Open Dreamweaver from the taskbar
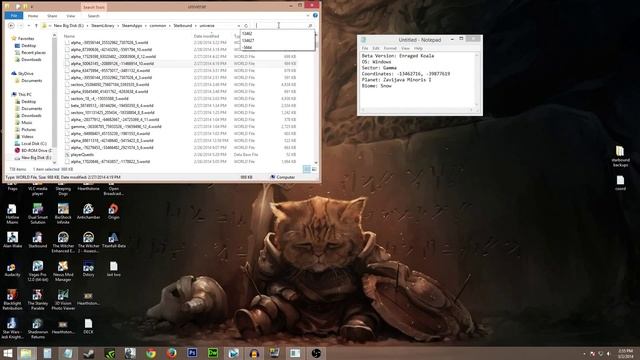The height and width of the screenshot is (360, 640). pos(213,353)
